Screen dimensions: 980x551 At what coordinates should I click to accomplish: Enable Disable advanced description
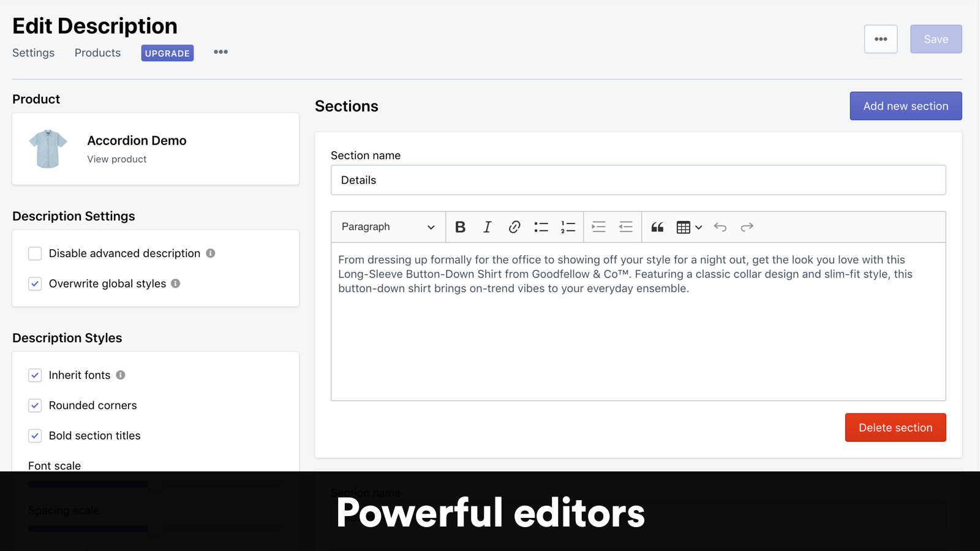(x=35, y=253)
